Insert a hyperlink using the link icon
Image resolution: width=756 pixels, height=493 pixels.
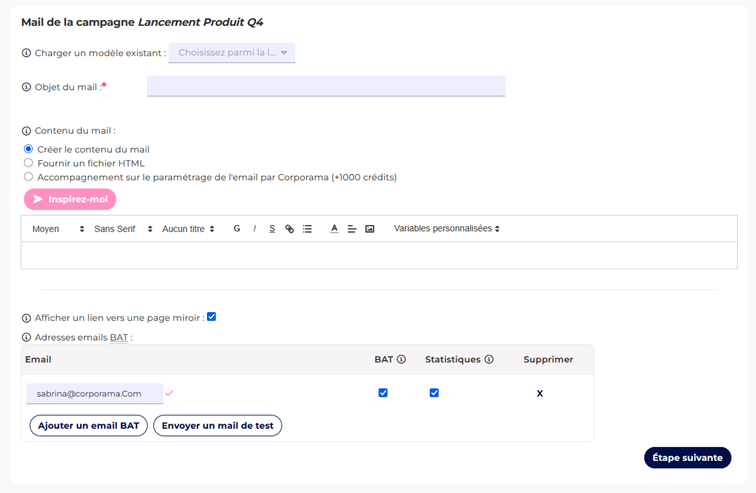(x=290, y=229)
